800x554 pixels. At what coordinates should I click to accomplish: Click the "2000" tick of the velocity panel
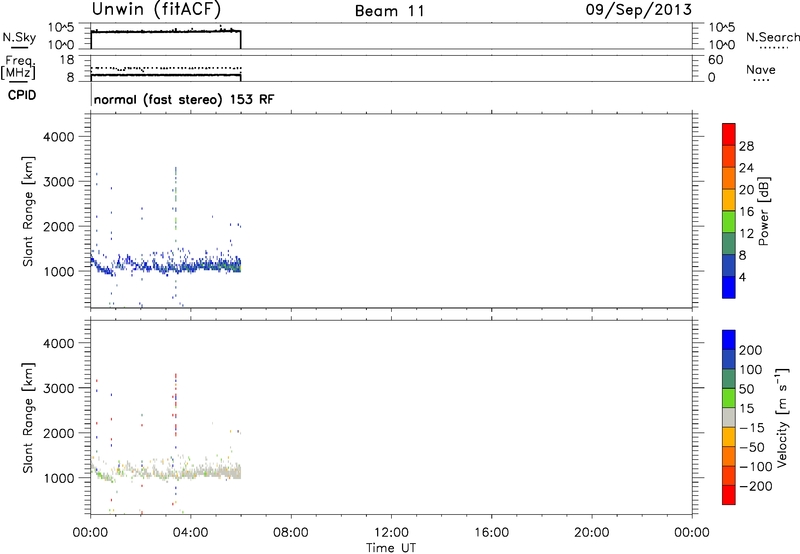click(59, 433)
